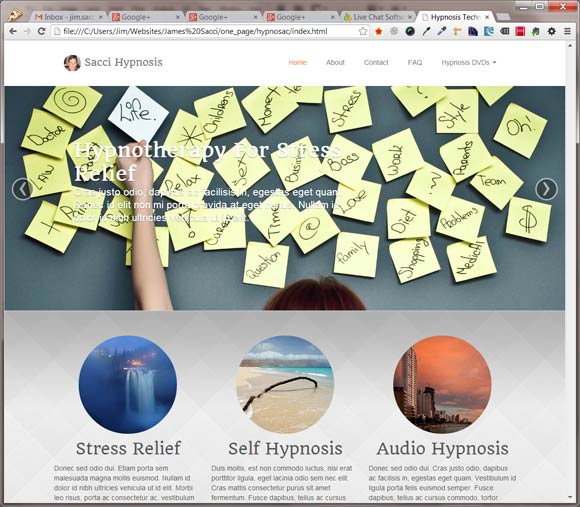
Task: Open the Chrome hamburger menu
Action: tap(567, 31)
